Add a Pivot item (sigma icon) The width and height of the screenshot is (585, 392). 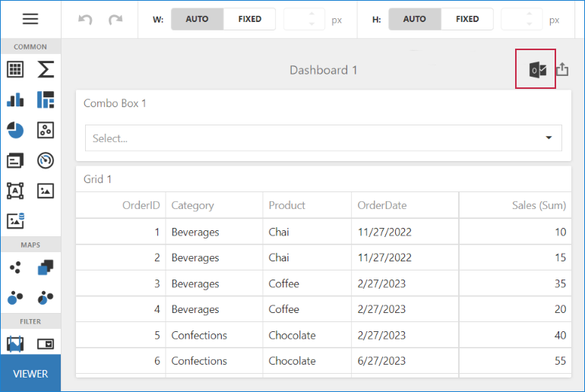point(46,69)
